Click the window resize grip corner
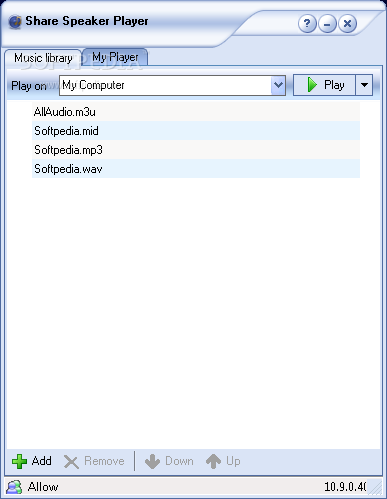Screen dimensions: 387x499 pos(376,487)
